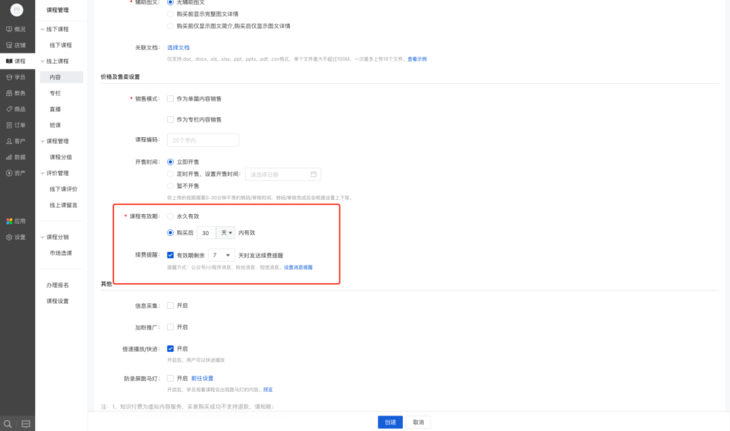Open 线下课评价 menu item

coord(61,189)
